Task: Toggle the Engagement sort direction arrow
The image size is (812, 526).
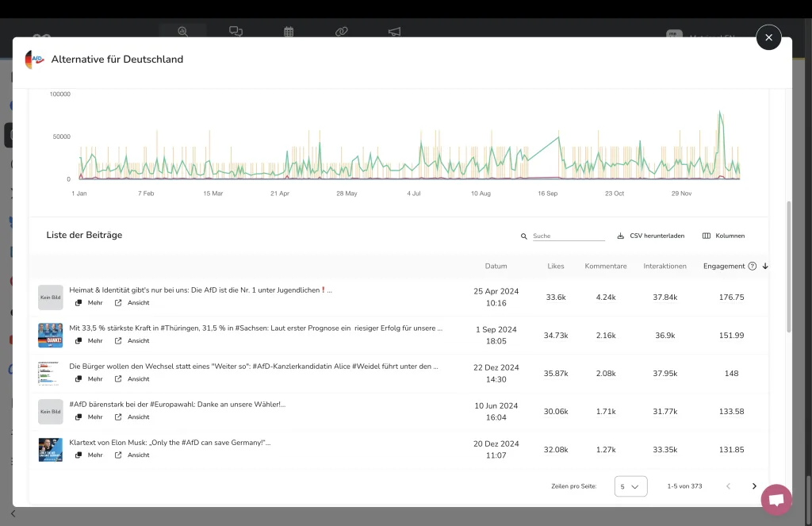Action: coord(765,266)
